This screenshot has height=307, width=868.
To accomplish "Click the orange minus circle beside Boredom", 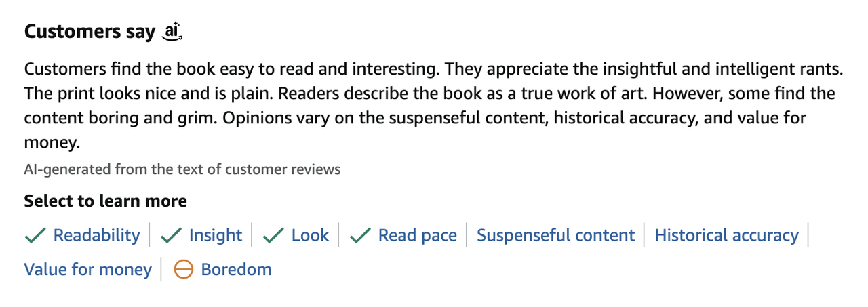I will [184, 270].
